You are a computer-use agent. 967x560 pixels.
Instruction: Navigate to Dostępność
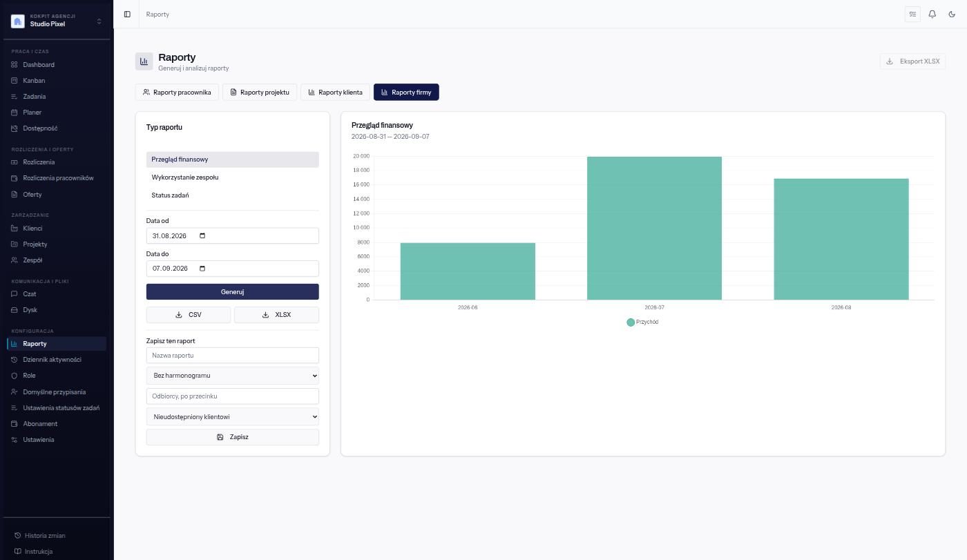point(57,128)
